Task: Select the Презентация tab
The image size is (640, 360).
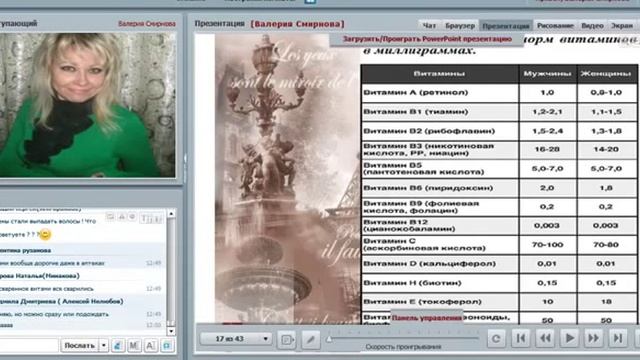Action: pos(506,25)
